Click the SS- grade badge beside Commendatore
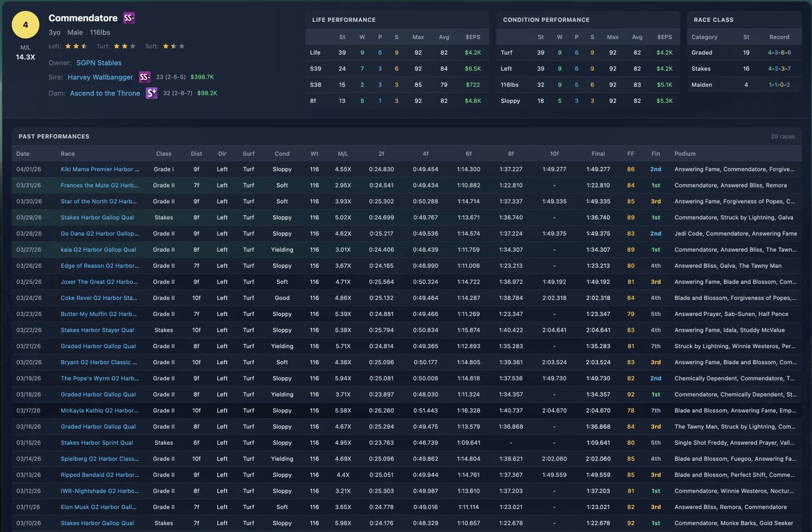 click(129, 18)
